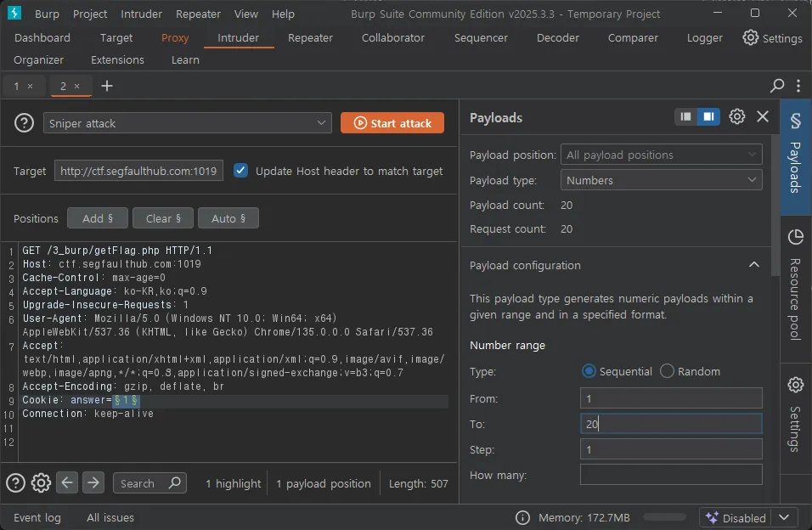The height and width of the screenshot is (530, 812).
Task: Select Random number range type
Action: [667, 371]
